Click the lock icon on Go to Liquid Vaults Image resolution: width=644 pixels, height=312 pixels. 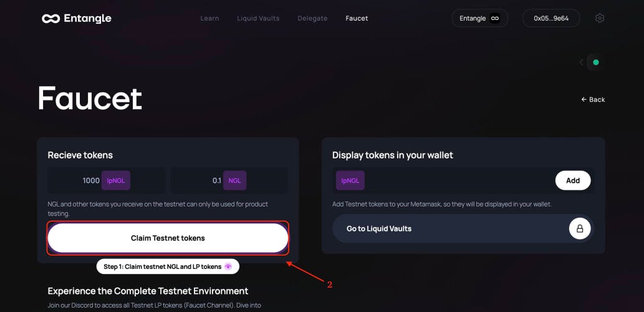[x=580, y=228]
